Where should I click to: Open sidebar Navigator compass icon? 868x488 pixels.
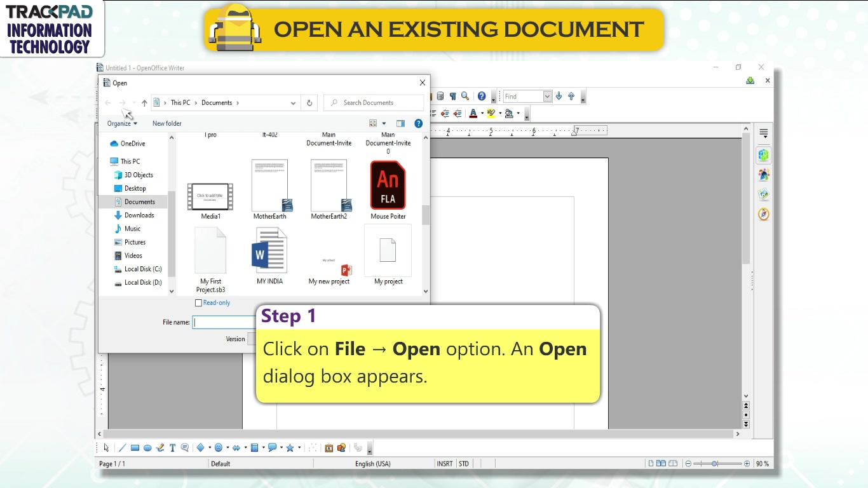click(764, 214)
